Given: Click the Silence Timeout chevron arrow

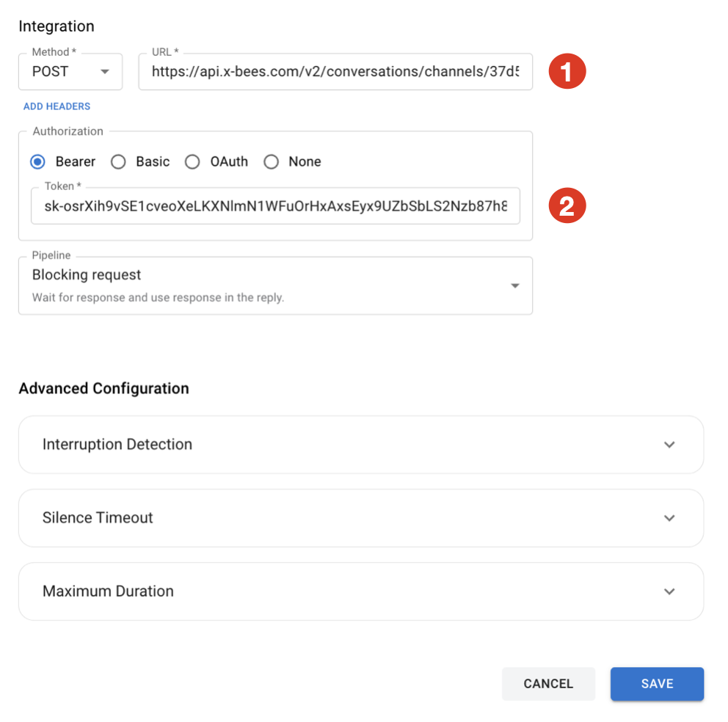Looking at the screenshot, I should (669, 518).
